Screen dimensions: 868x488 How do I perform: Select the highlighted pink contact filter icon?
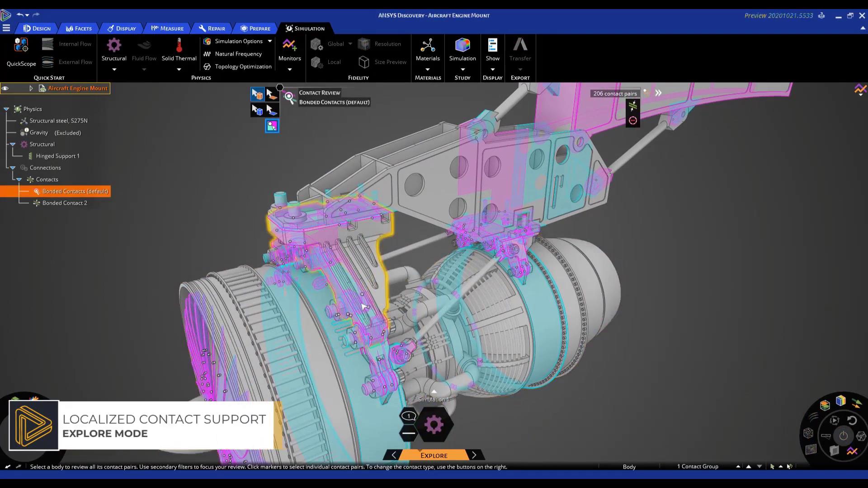(272, 126)
